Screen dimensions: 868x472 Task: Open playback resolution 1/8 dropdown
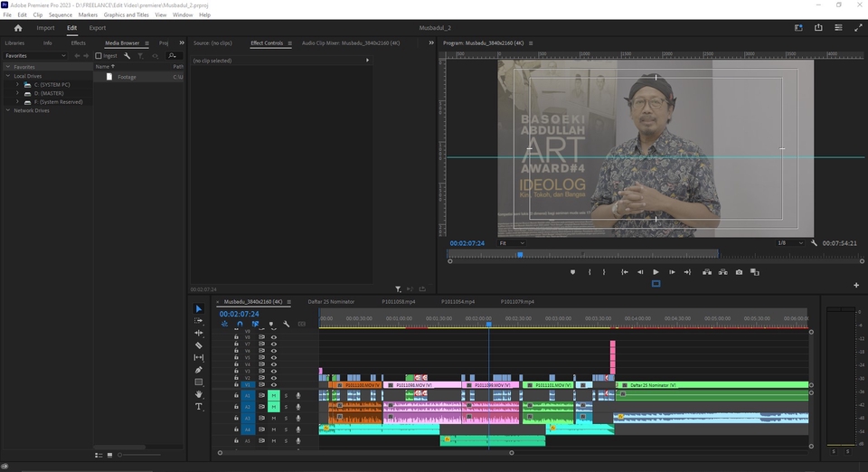pos(789,243)
